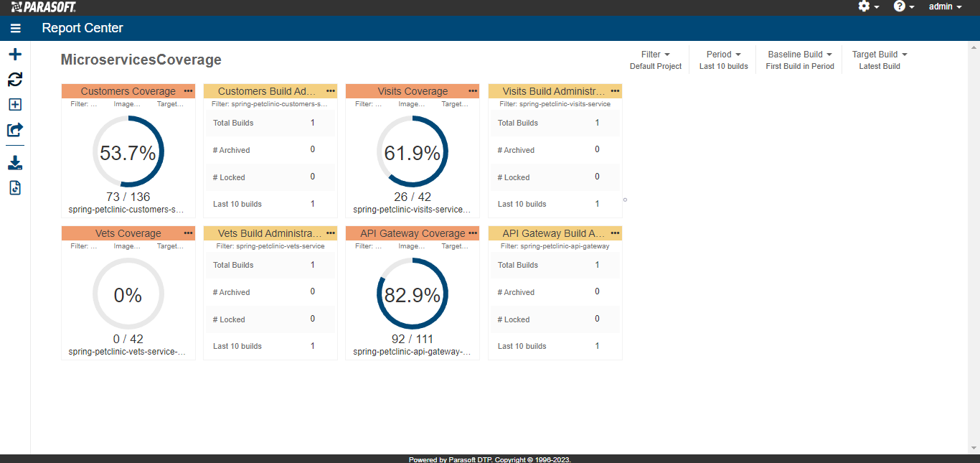Click the spring-petclinic-vets-service-… label under the donut
980x463 pixels.
(128, 352)
